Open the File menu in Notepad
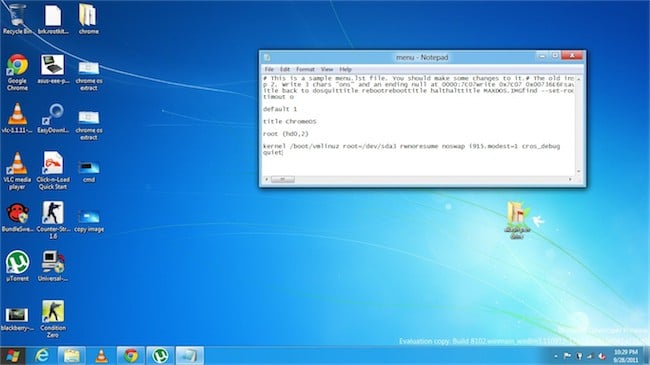 [x=269, y=69]
